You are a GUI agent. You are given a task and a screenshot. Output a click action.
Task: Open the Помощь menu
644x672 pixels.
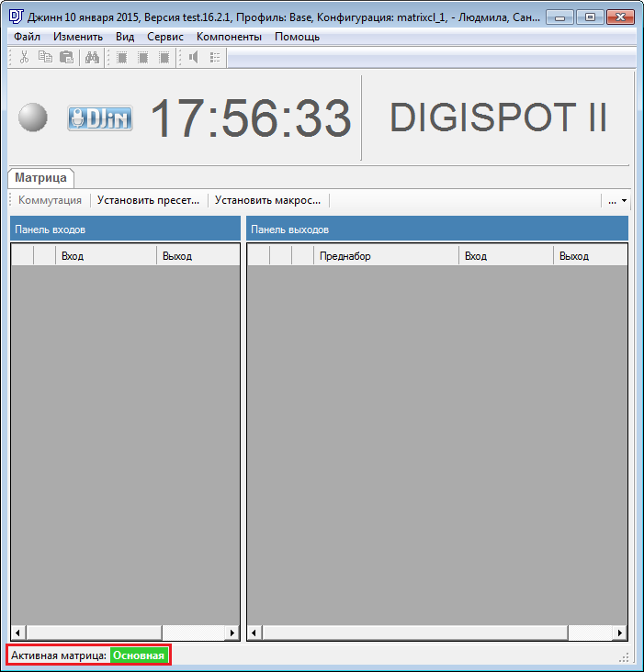point(297,37)
